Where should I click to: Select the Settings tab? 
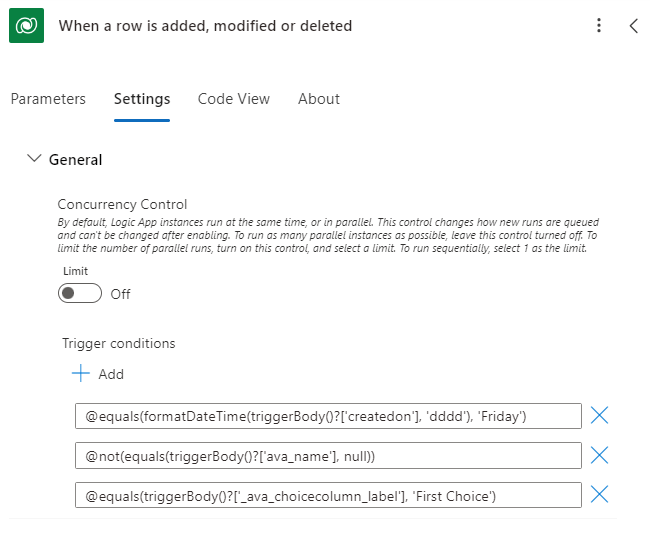coord(142,99)
